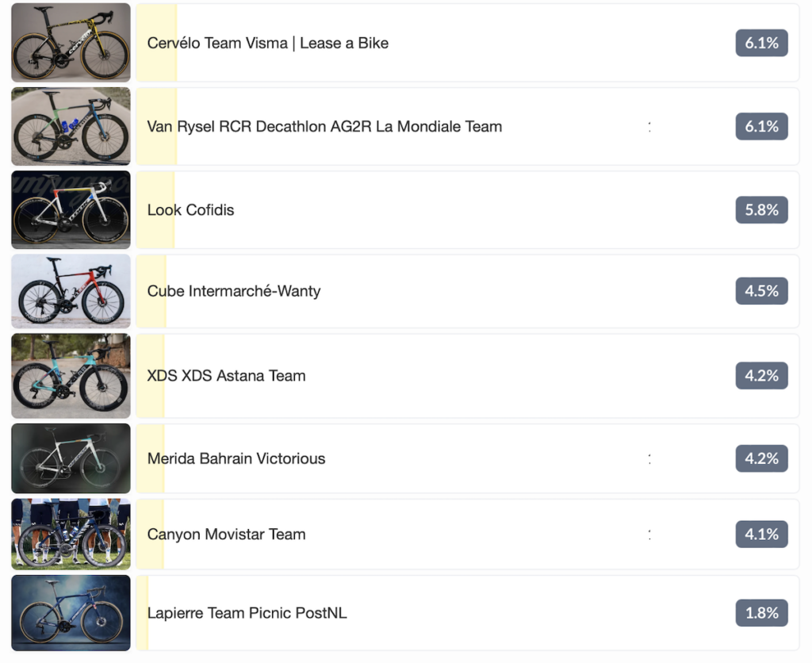Click the 6.1% badge for Cervélo

point(762,43)
